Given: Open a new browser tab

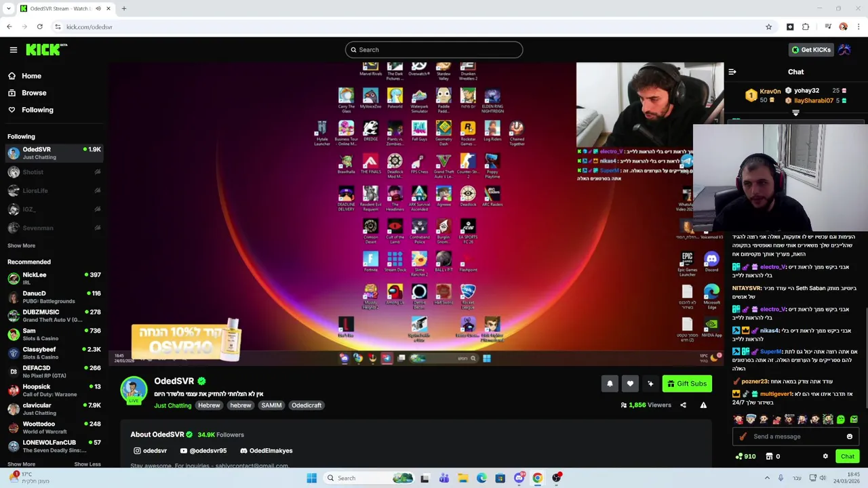Looking at the screenshot, I should (124, 9).
